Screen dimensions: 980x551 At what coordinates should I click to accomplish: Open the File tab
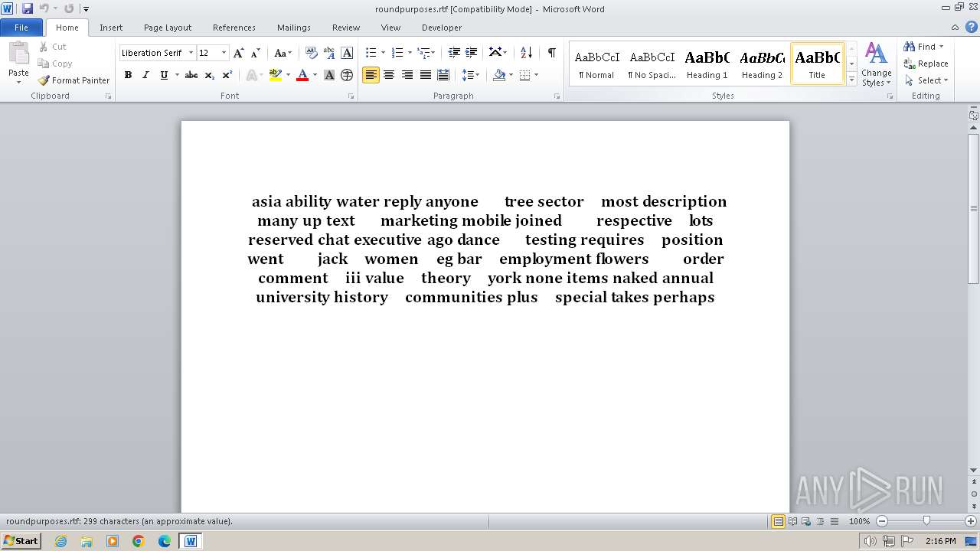21,28
